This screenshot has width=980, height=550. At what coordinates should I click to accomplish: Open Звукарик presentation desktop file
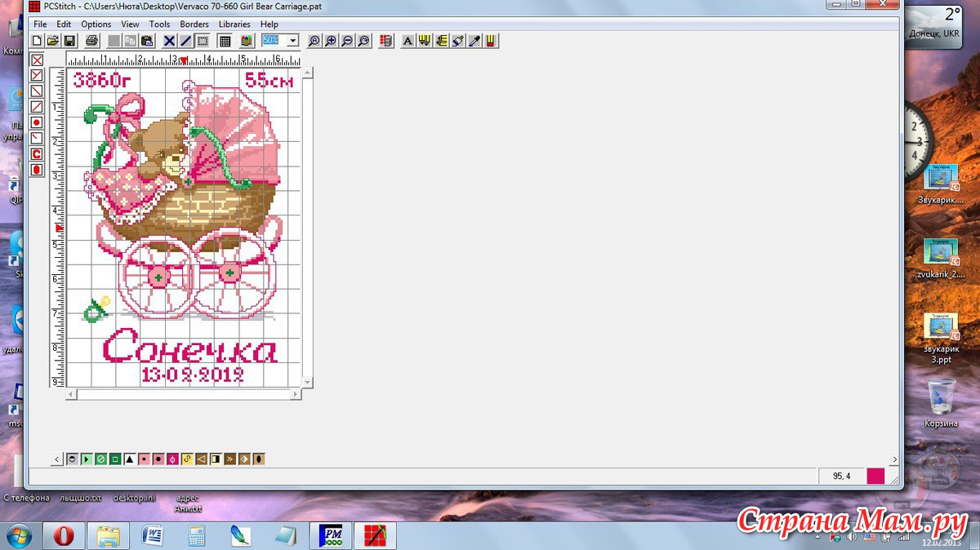940,182
